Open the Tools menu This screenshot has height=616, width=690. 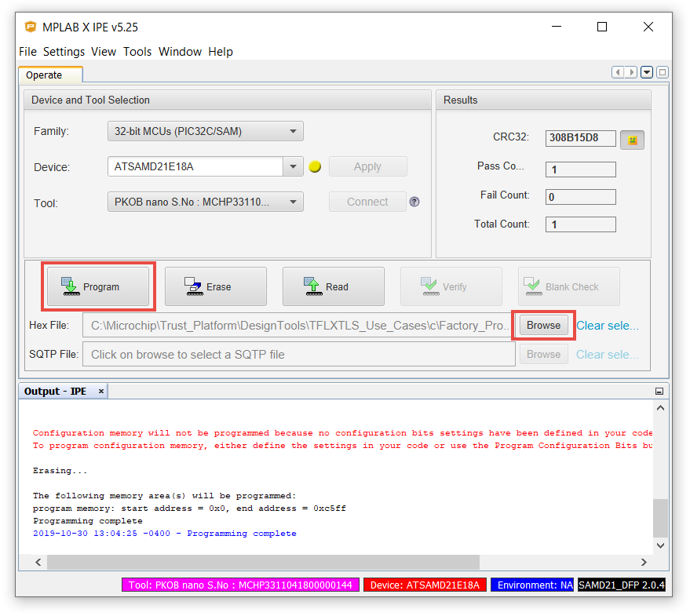point(137,52)
